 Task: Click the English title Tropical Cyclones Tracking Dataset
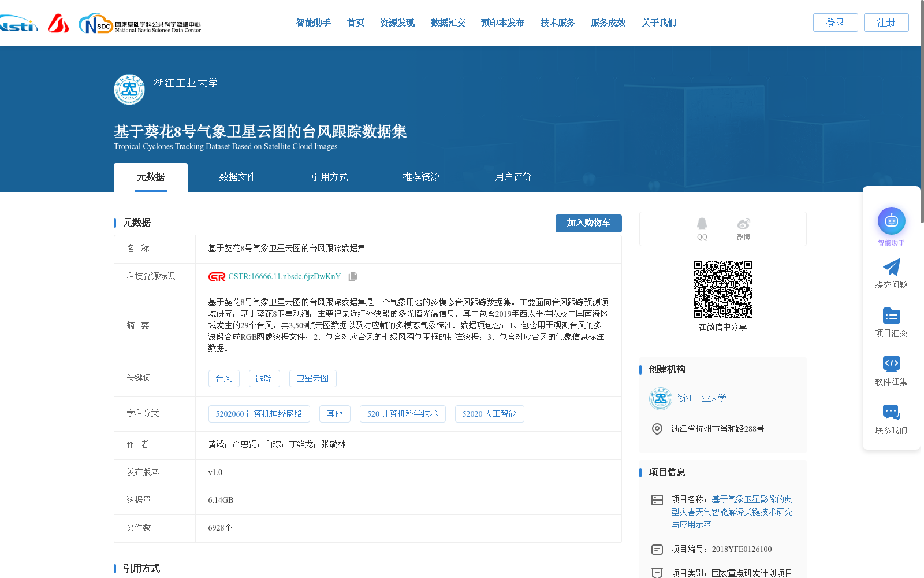tap(226, 147)
